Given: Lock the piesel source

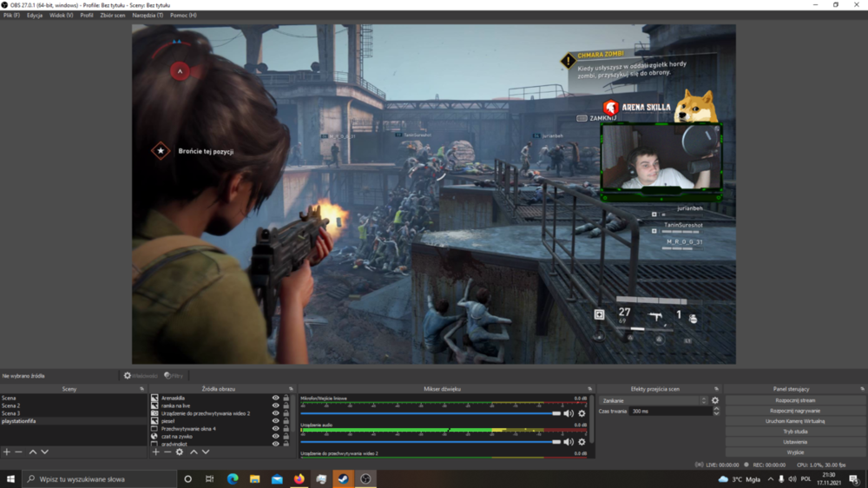Looking at the screenshot, I should pos(286,421).
